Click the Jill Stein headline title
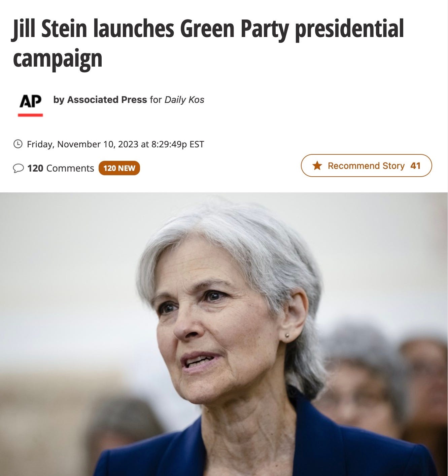The image size is (448, 476). tap(208, 43)
